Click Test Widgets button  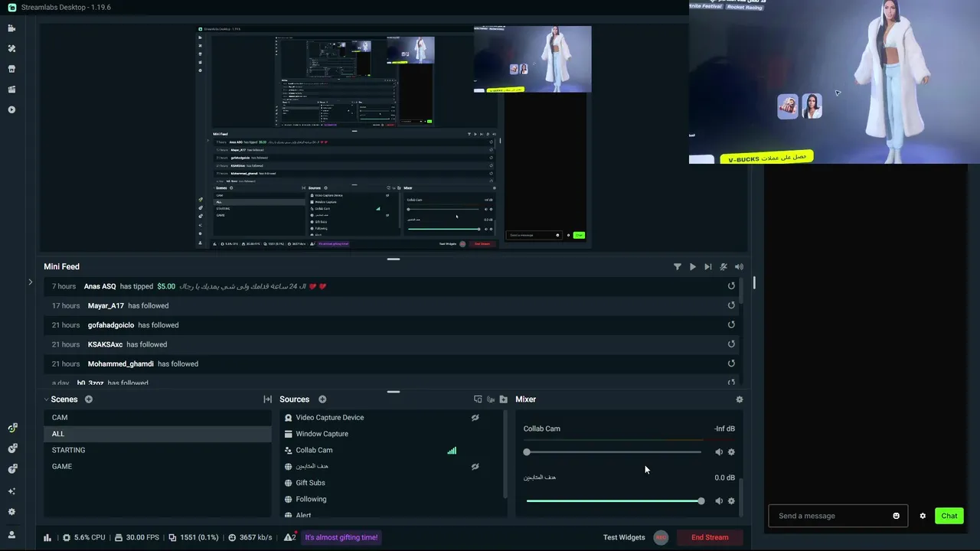pos(624,537)
